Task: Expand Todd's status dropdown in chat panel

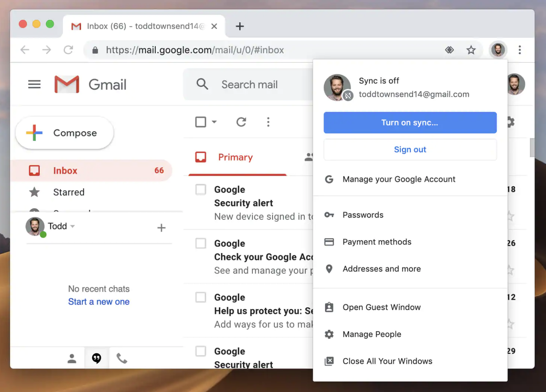Action: 73,226
